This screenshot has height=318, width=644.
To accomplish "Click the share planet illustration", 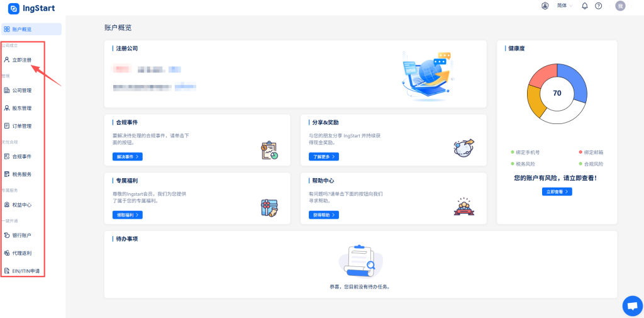I will (464, 147).
